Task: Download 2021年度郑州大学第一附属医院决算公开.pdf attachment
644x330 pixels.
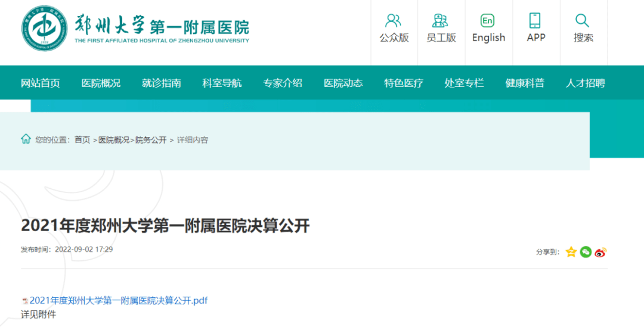Action: pyautogui.click(x=119, y=300)
